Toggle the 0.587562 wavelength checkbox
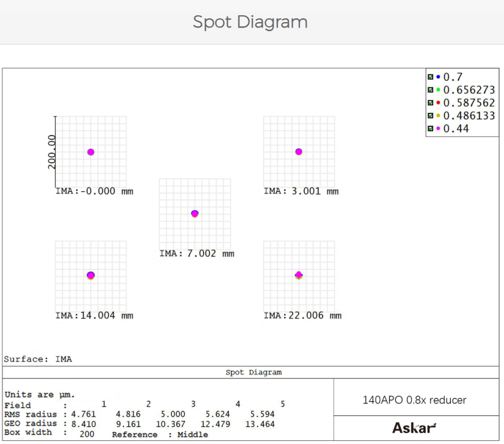This screenshot has height=444, width=504. pyautogui.click(x=431, y=103)
